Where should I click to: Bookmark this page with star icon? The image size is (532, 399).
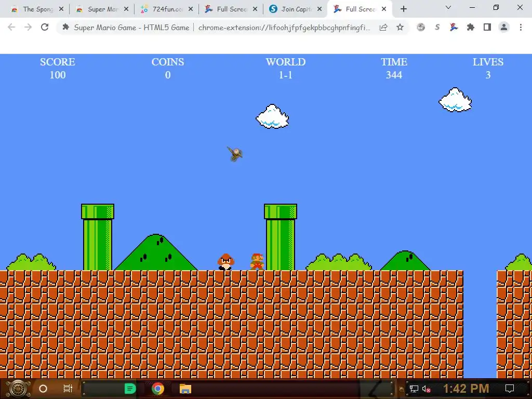pyautogui.click(x=400, y=27)
